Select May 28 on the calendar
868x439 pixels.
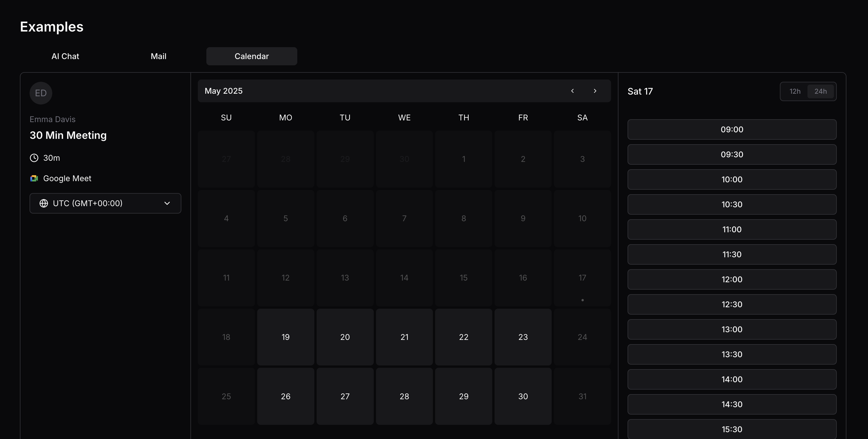404,396
